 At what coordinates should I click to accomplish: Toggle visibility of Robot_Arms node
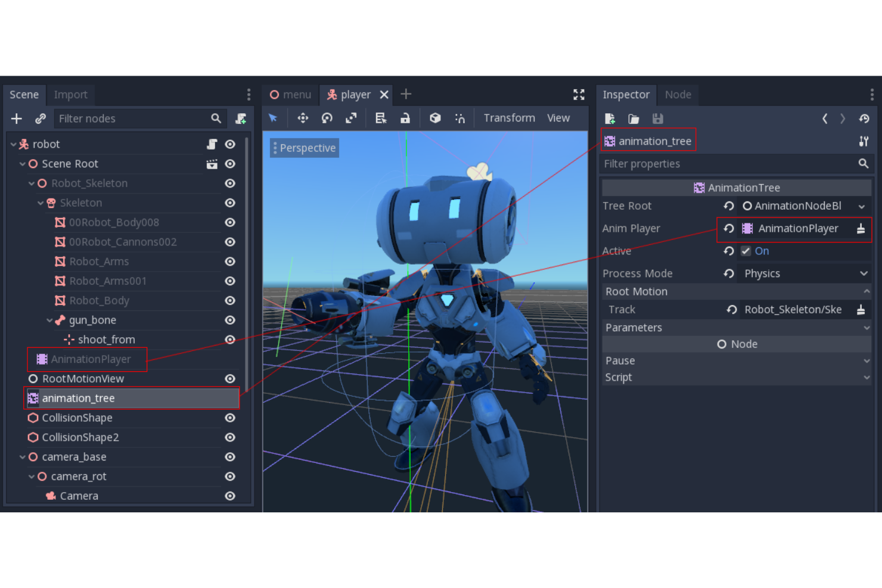click(x=230, y=261)
